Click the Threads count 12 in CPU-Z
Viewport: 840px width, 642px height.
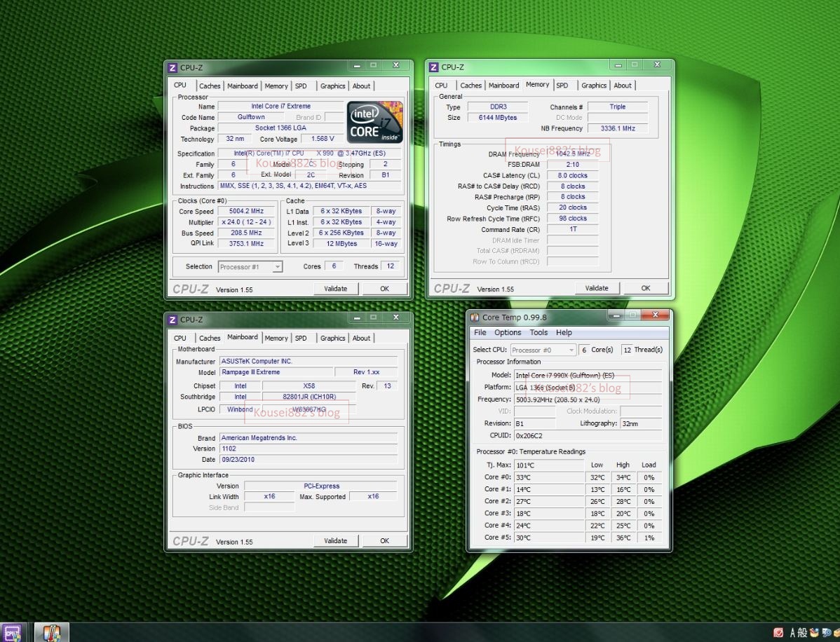(391, 266)
